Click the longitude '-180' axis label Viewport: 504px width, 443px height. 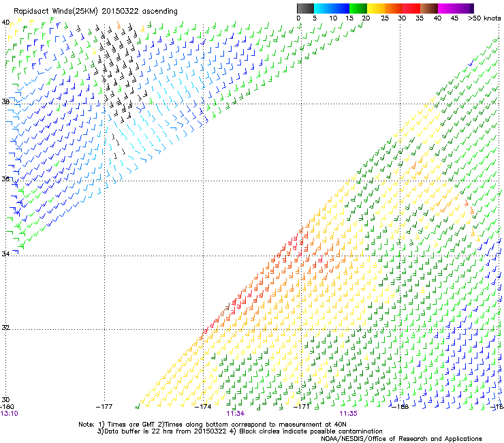click(7, 407)
